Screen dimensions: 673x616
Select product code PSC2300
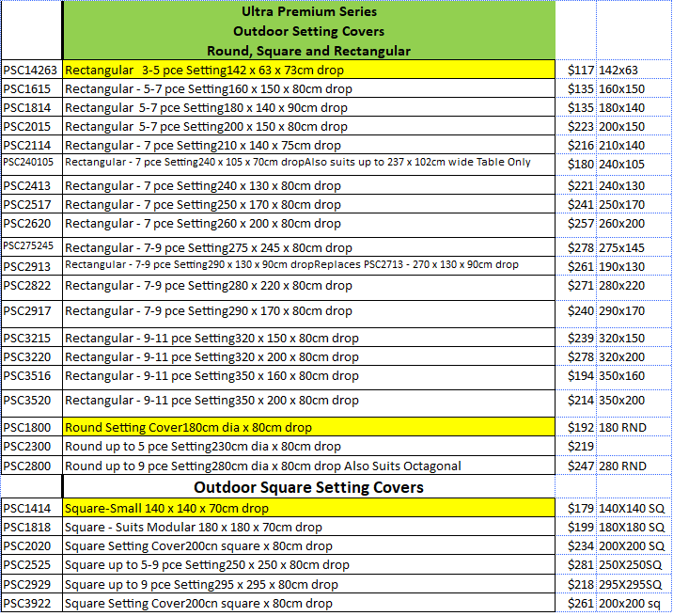pos(32,447)
